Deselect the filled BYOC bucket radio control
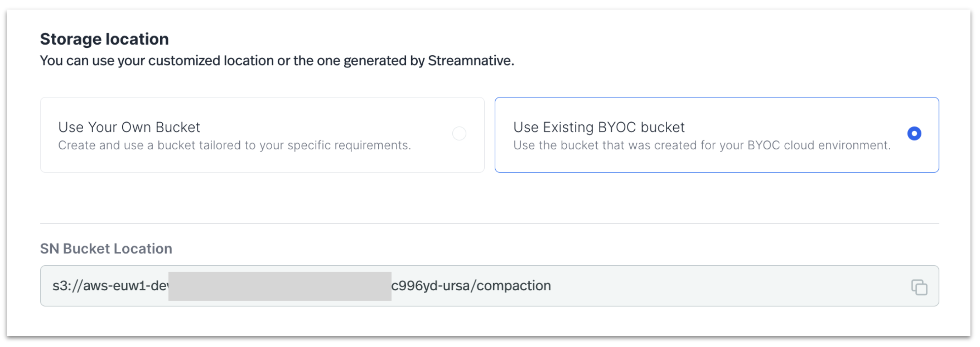This screenshot has height=347, width=980. pos(914,133)
